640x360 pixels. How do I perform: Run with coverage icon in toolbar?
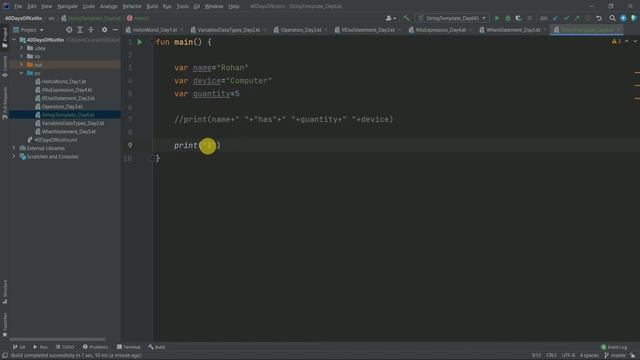pyautogui.click(x=518, y=18)
